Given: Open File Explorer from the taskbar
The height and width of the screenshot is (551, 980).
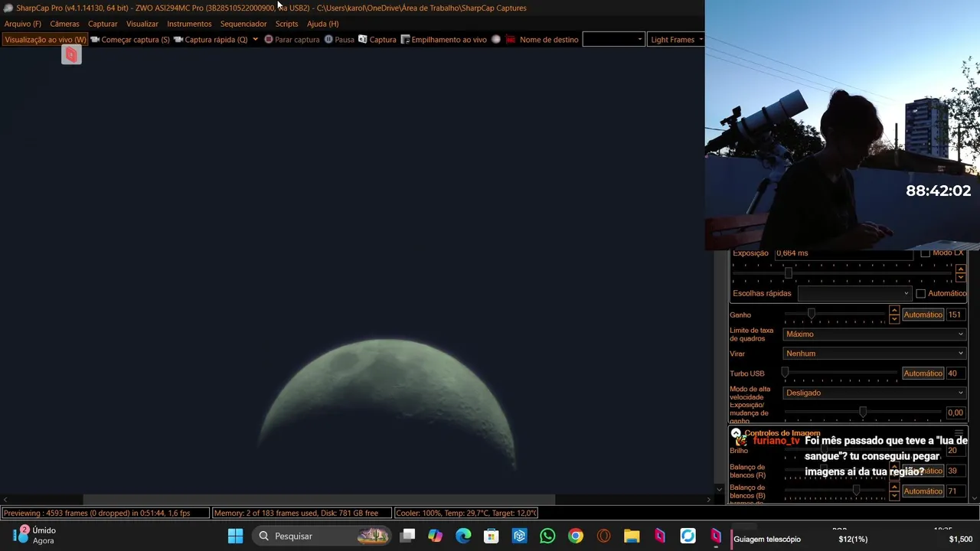Looking at the screenshot, I should click(632, 536).
